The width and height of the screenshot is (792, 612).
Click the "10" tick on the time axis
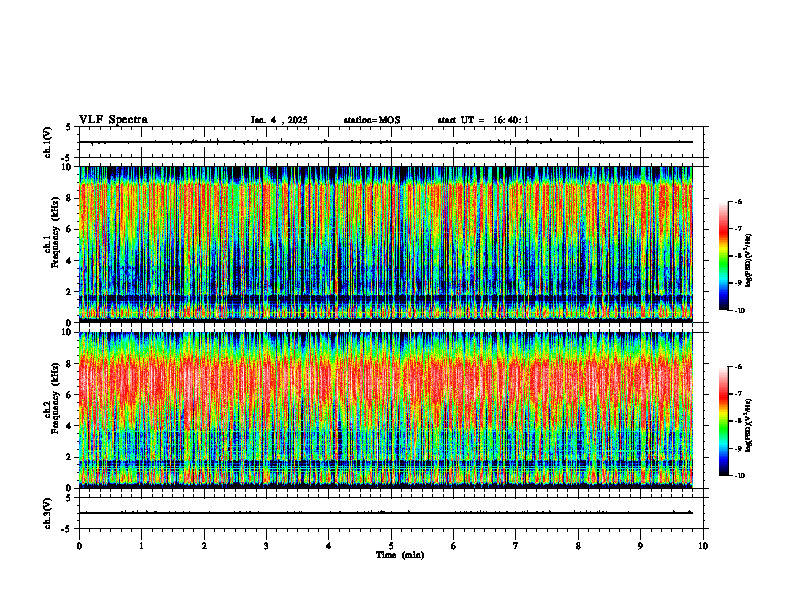703,546
